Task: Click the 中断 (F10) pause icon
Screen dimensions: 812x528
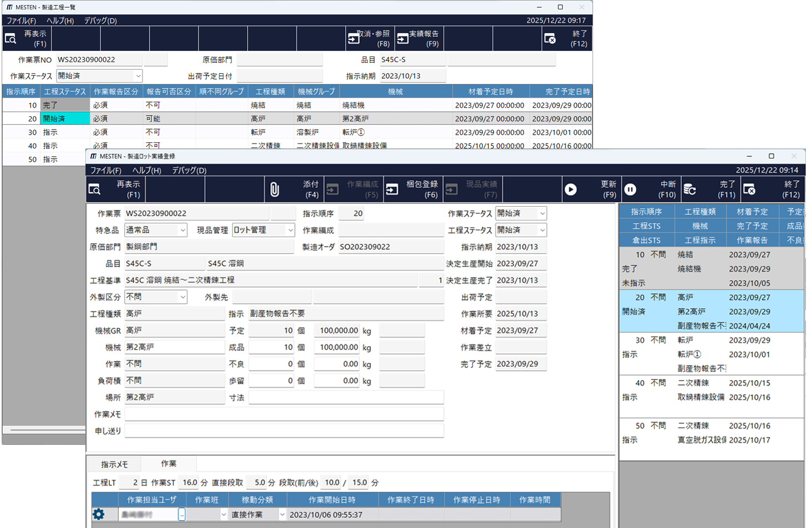Action: pos(631,189)
